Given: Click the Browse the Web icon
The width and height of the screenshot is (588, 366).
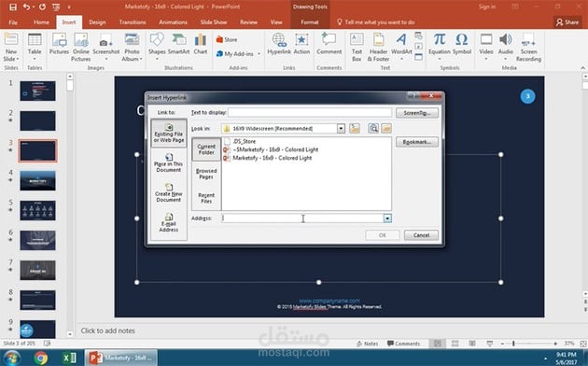Looking at the screenshot, I should click(x=373, y=129).
